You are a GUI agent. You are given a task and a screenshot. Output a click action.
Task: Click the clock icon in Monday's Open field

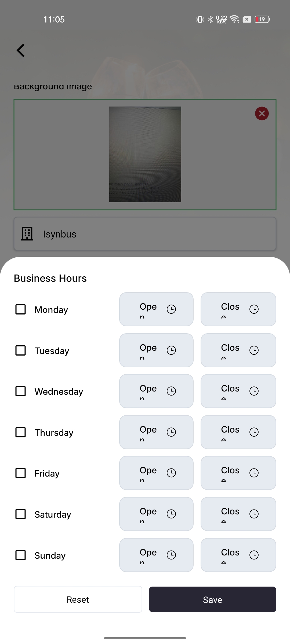171,309
